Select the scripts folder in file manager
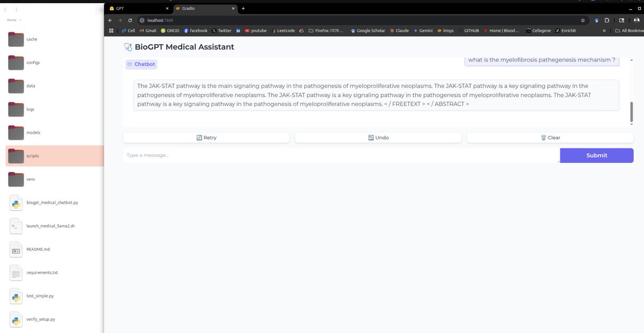The width and height of the screenshot is (644, 333). click(x=54, y=156)
